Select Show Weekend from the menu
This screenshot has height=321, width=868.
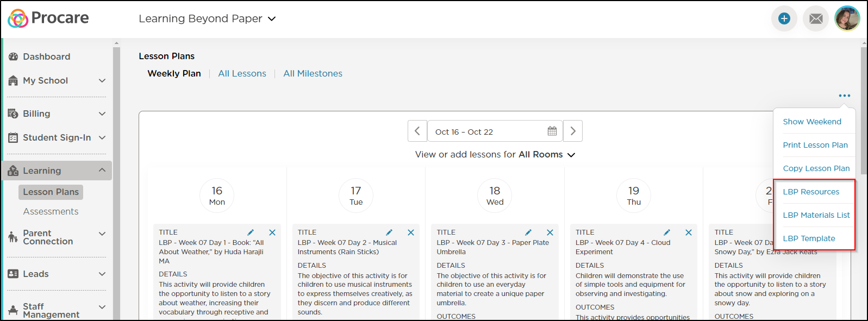tap(812, 122)
